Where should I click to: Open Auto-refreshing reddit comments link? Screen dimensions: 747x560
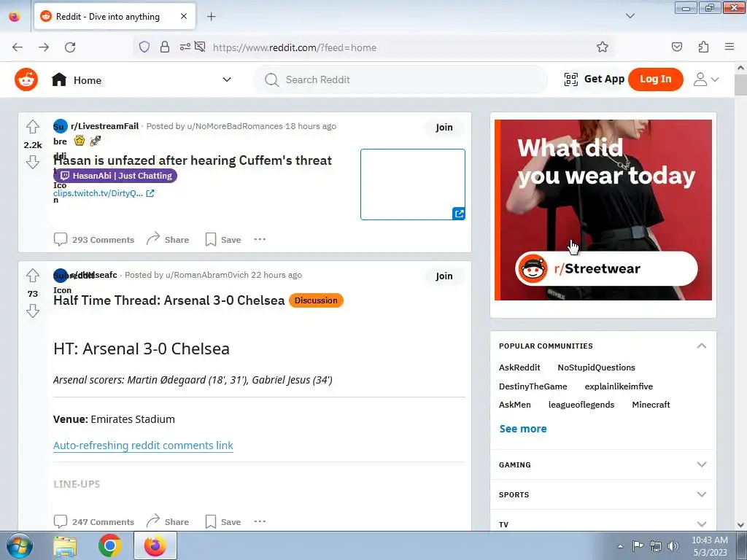pyautogui.click(x=143, y=446)
